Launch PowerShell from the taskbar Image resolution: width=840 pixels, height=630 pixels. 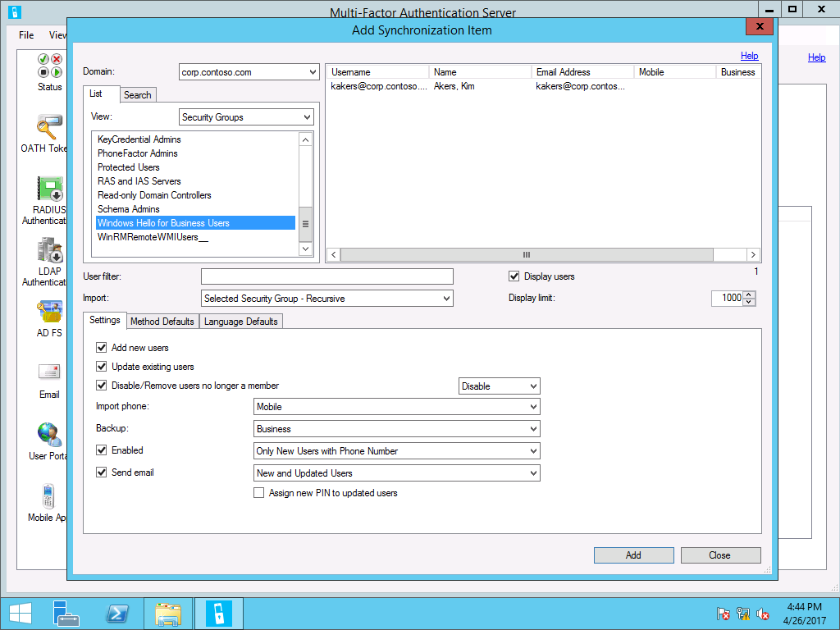click(x=117, y=614)
